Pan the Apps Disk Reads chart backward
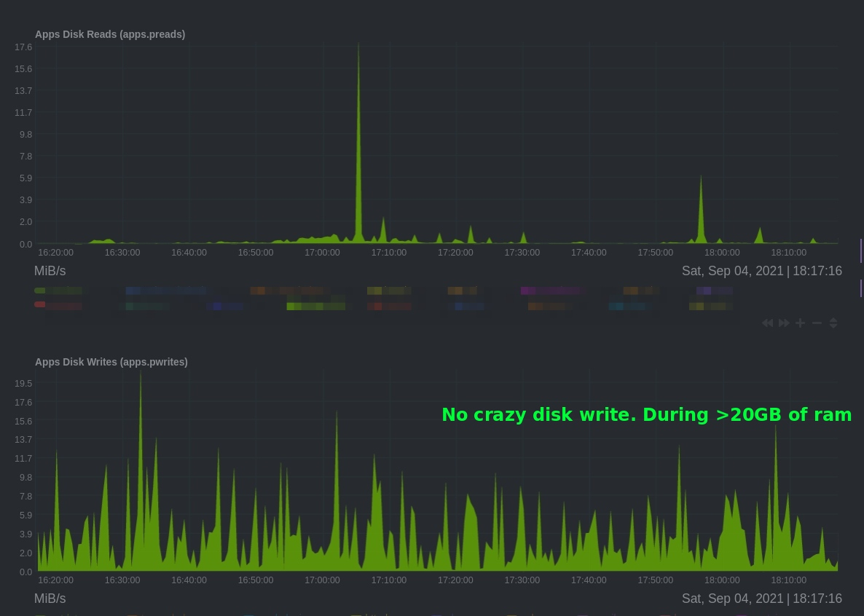864x616 pixels. [x=767, y=323]
